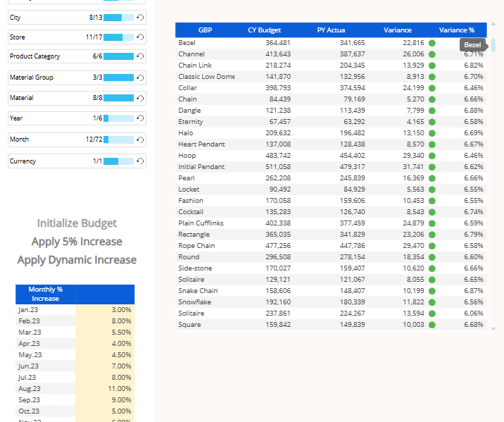Click the Month filter selection bar
Image resolution: width=504 pixels, height=422 pixels.
[118, 139]
